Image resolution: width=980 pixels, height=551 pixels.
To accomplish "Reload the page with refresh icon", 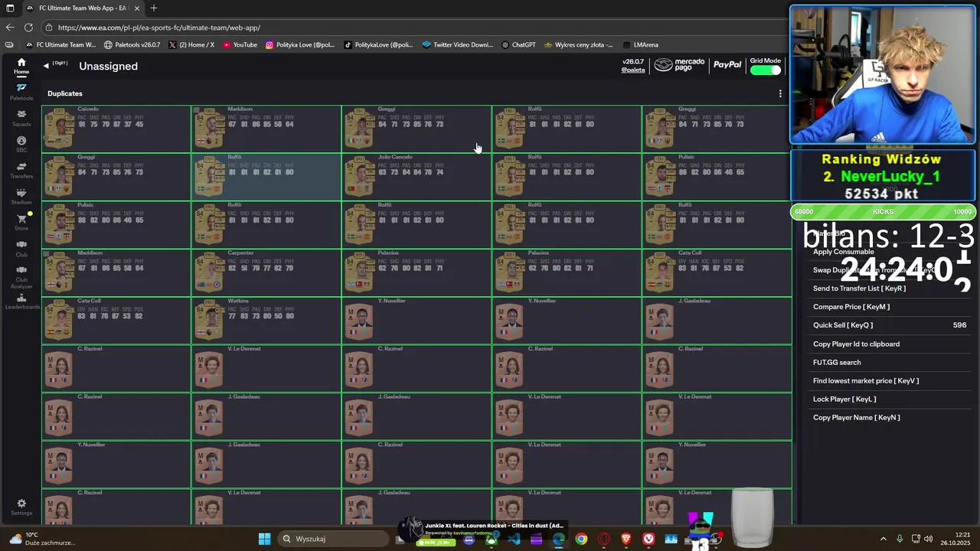I will pyautogui.click(x=28, y=28).
